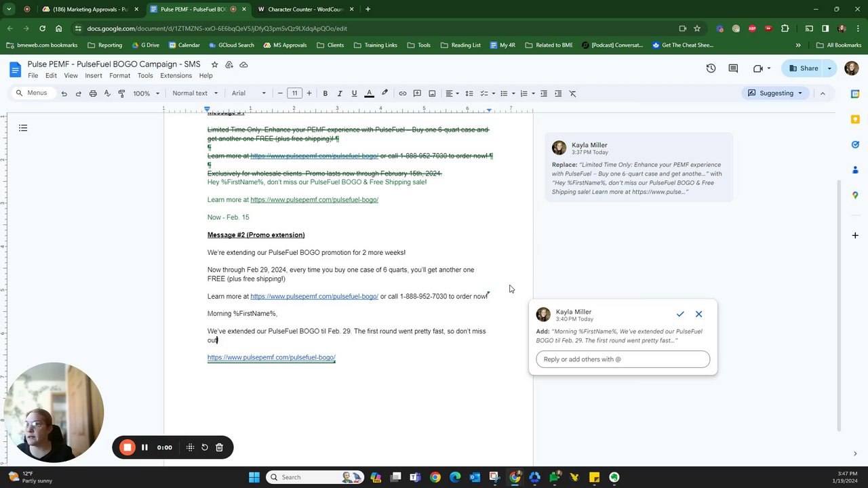Show all comments panel
This screenshot has height=488, width=868.
click(x=733, y=68)
